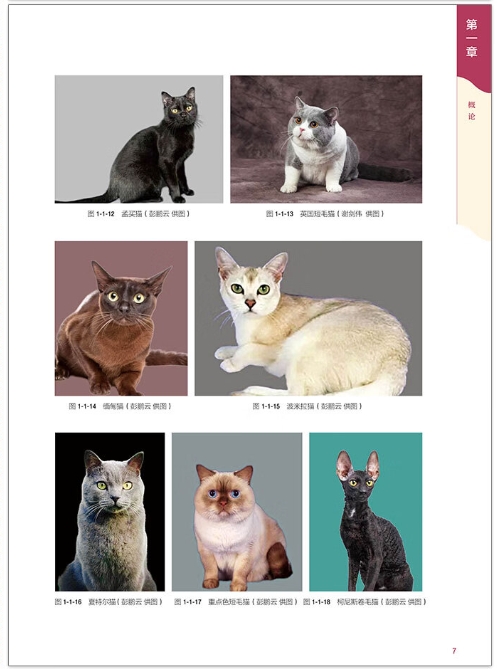
Task: Click the cream Burmilla cat photo
Action: point(308,318)
